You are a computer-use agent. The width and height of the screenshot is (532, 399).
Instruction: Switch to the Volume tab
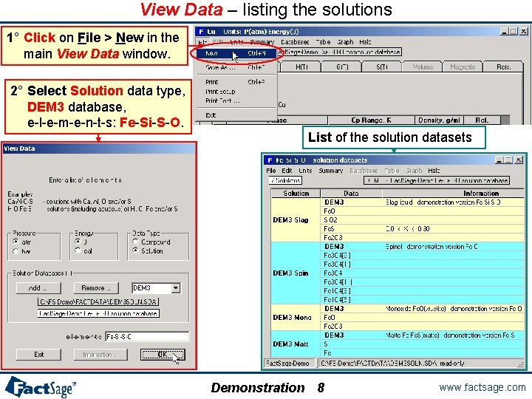click(423, 66)
